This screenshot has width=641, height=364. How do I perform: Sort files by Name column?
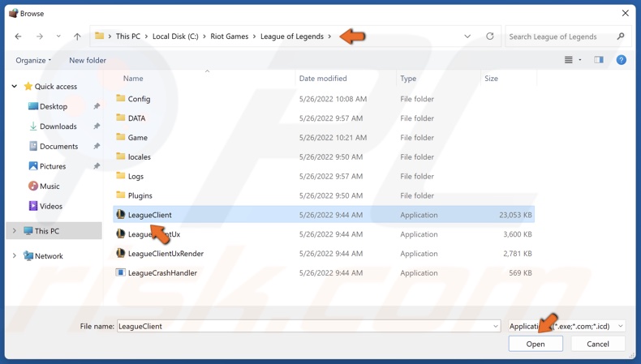pos(133,79)
